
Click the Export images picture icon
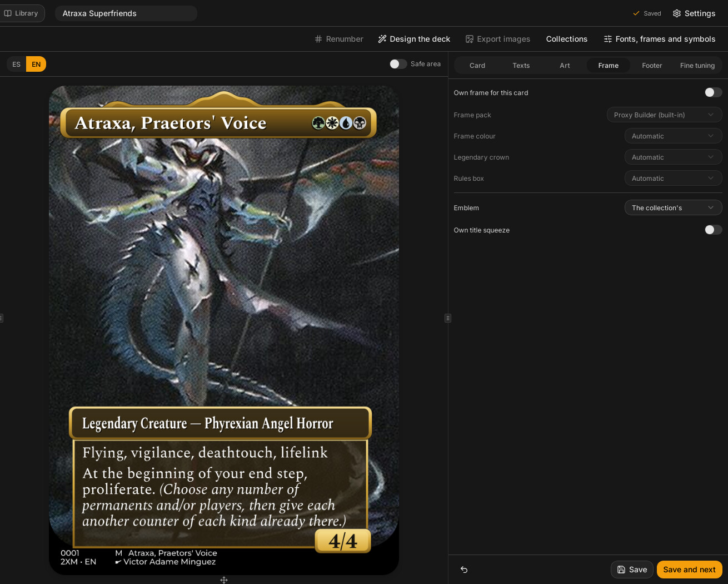pyautogui.click(x=470, y=39)
